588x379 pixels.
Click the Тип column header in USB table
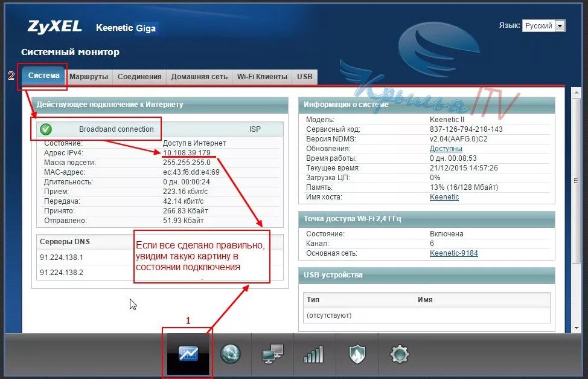tap(313, 300)
